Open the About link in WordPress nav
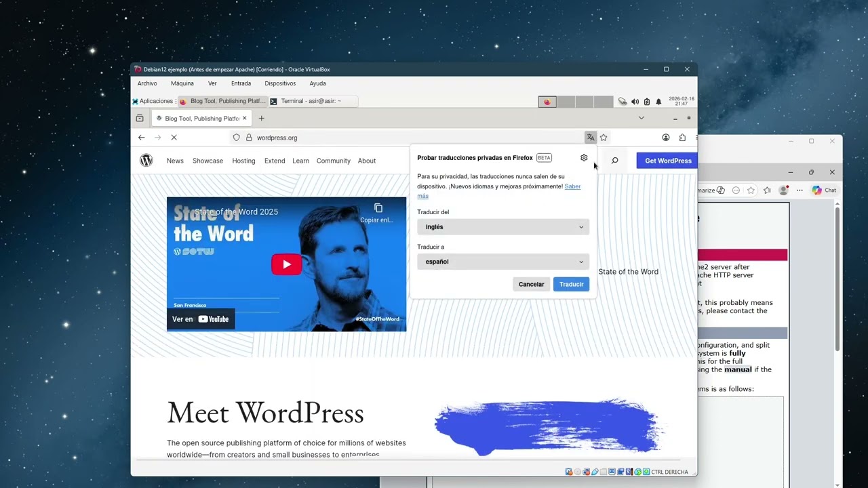The height and width of the screenshot is (488, 868). click(367, 161)
